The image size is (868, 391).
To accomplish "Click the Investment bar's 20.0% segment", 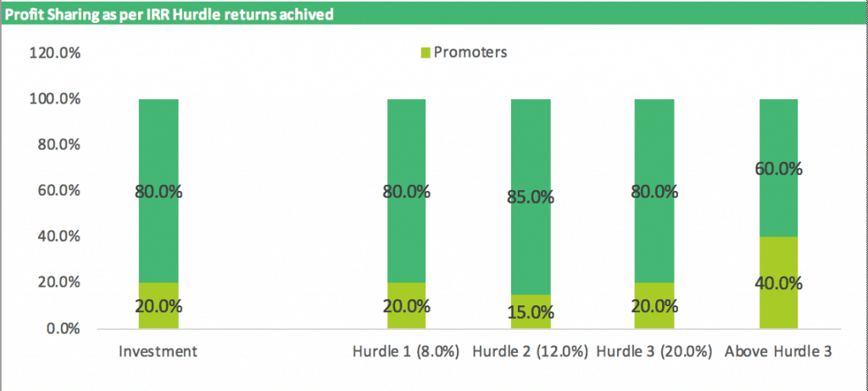I will click(159, 305).
